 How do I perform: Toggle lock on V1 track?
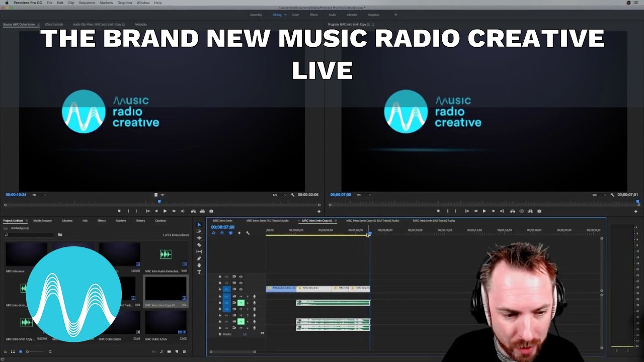(x=220, y=289)
